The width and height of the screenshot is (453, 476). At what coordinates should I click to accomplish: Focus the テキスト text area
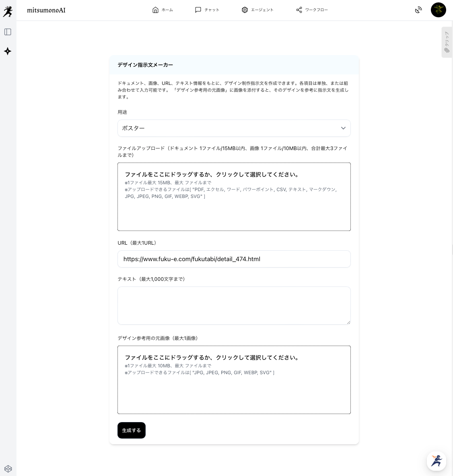(234, 305)
